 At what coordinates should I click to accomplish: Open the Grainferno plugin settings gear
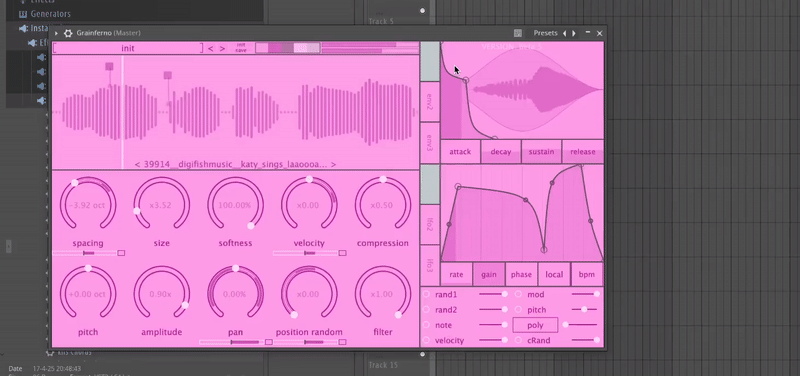pos(68,33)
